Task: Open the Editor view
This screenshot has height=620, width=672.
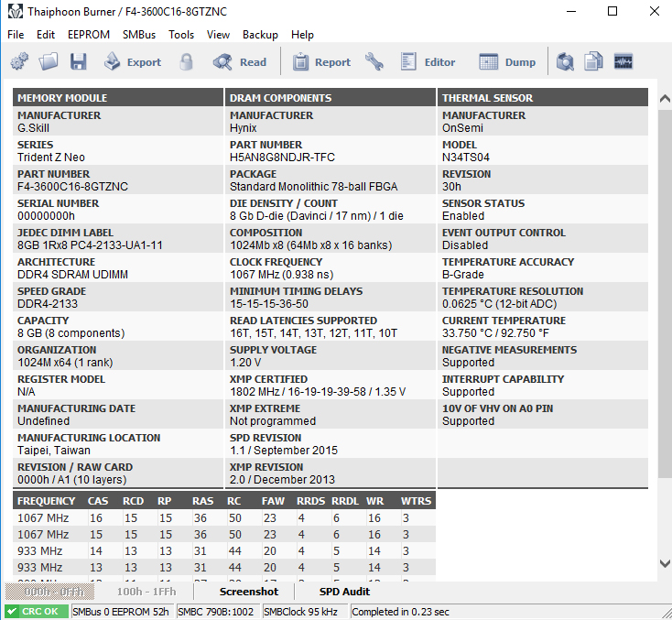Action: (428, 62)
